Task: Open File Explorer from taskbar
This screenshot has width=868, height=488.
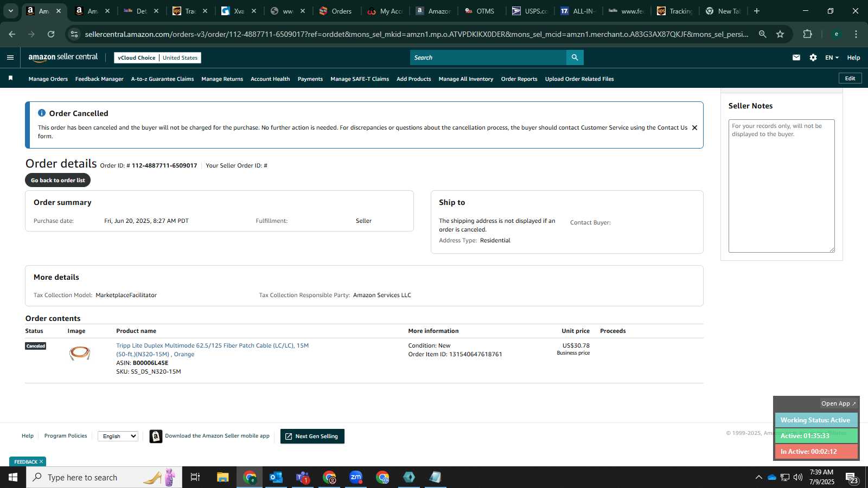Action: [x=223, y=477]
